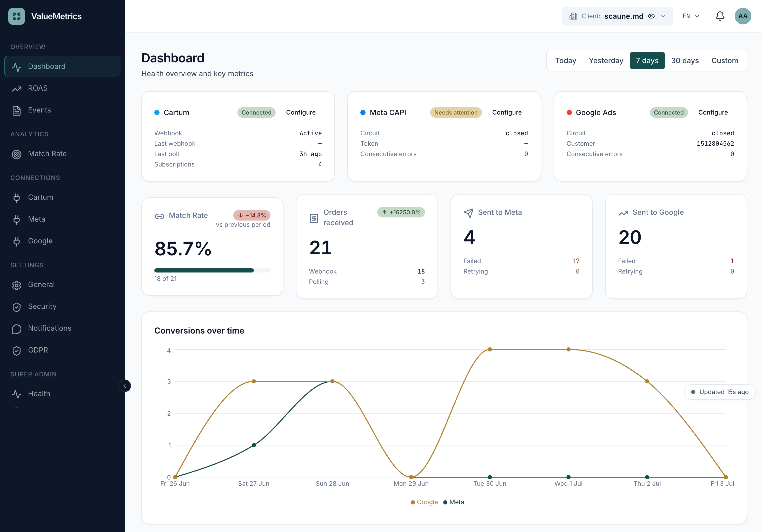Go to Match Rate analytics page
The height and width of the screenshot is (532, 762).
tap(62, 154)
